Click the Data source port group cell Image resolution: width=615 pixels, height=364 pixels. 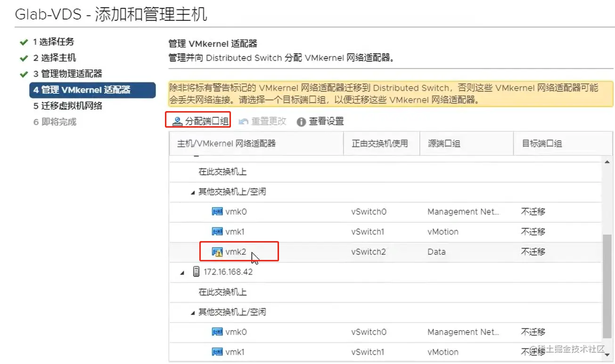436,252
